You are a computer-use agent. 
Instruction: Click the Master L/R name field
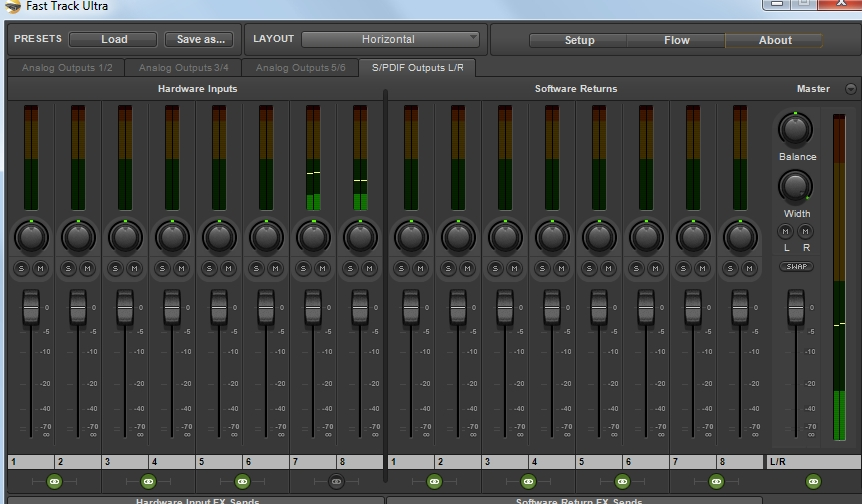[814, 462]
